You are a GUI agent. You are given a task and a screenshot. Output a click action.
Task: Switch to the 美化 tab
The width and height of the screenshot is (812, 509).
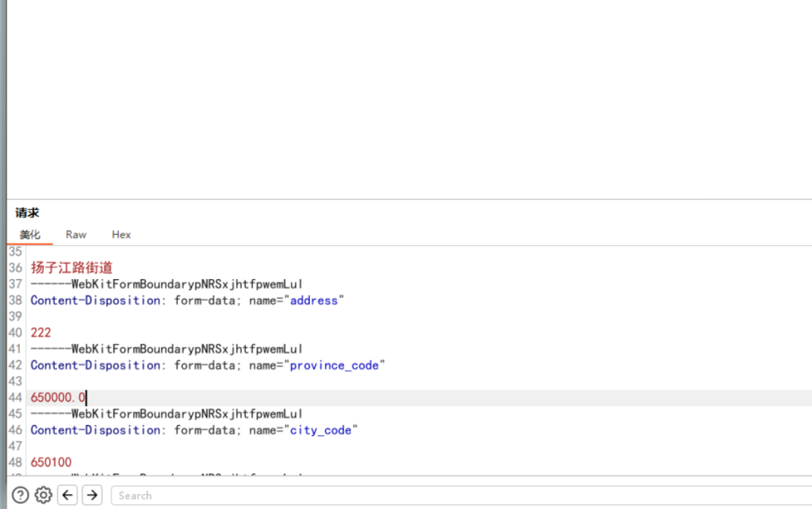tap(30, 235)
